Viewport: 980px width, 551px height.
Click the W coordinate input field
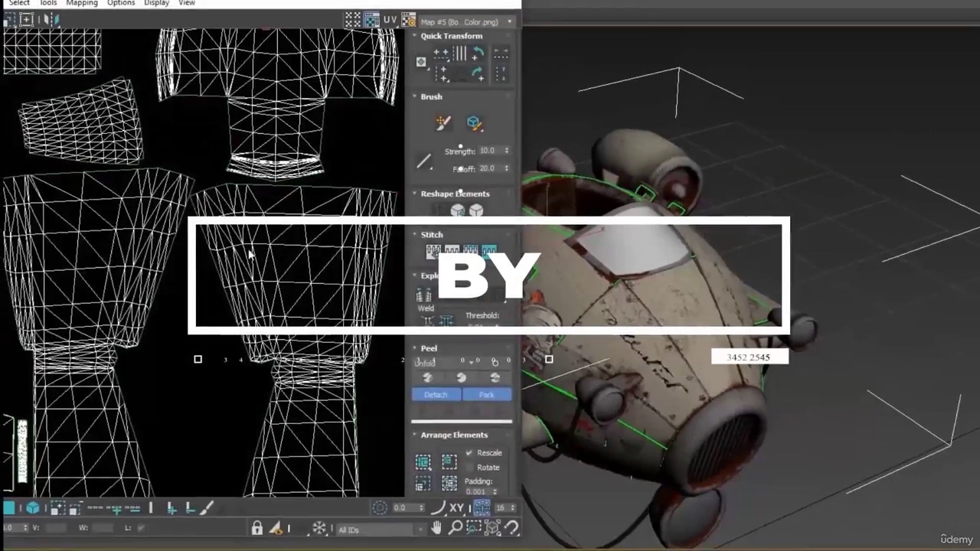(x=103, y=528)
